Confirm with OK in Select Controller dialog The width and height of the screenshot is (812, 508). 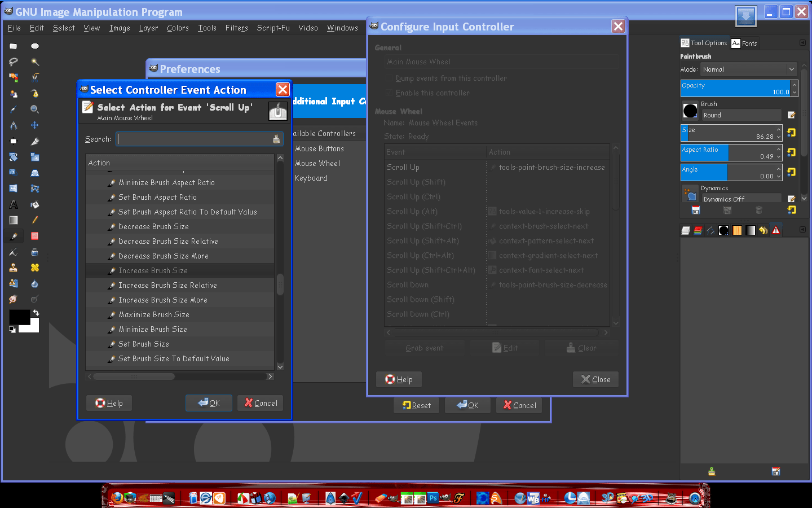(209, 403)
